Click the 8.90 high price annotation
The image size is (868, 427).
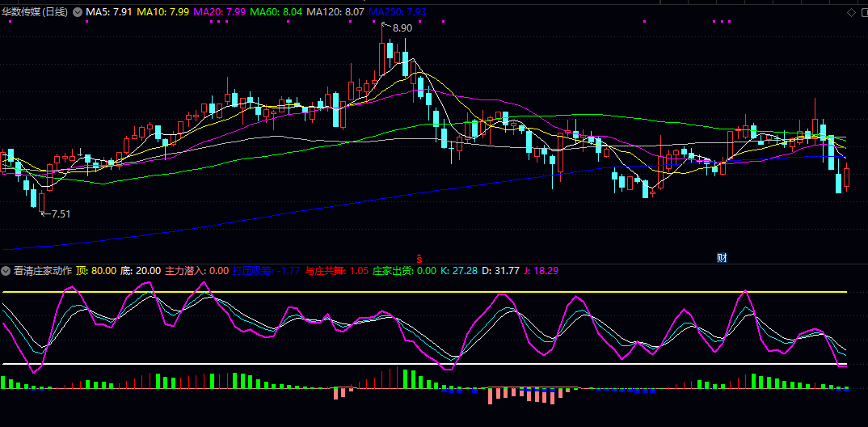pyautogui.click(x=402, y=28)
